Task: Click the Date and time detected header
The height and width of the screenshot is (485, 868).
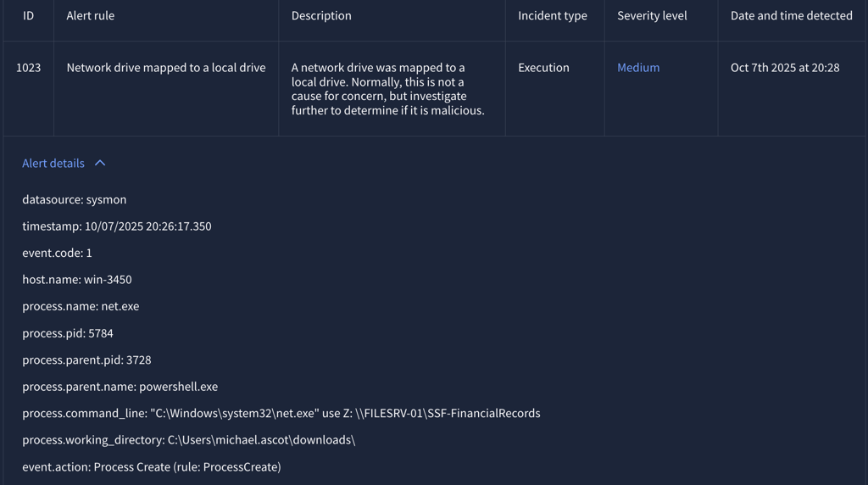Action: point(792,15)
